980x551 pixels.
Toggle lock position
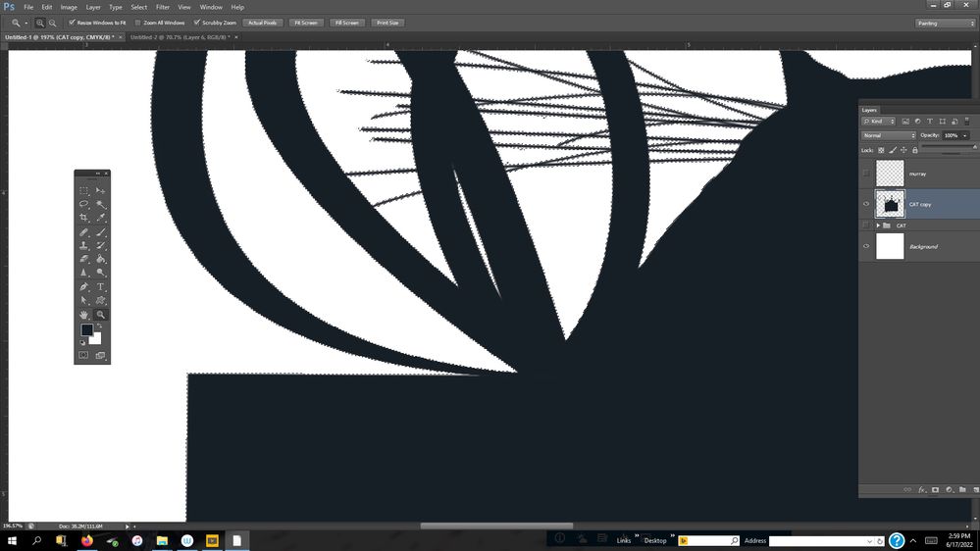(x=903, y=150)
